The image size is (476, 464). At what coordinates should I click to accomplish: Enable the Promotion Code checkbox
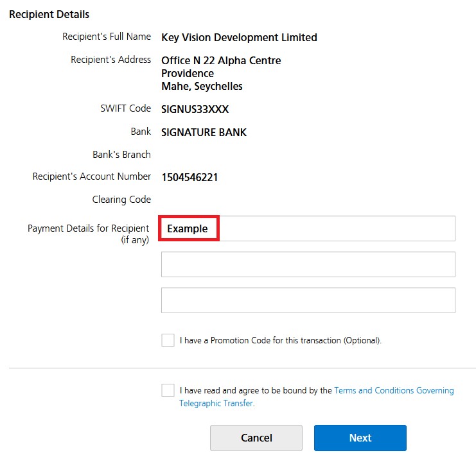[x=168, y=340]
